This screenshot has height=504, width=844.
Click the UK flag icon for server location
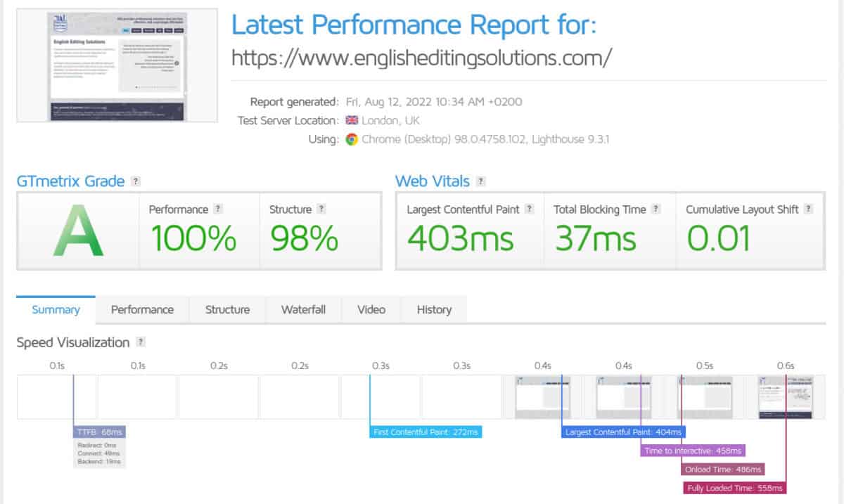351,120
